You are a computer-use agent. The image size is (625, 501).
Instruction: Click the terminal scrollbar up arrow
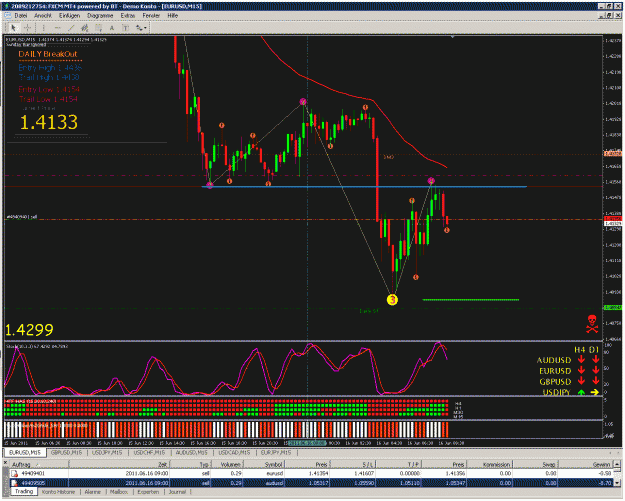[x=617, y=464]
